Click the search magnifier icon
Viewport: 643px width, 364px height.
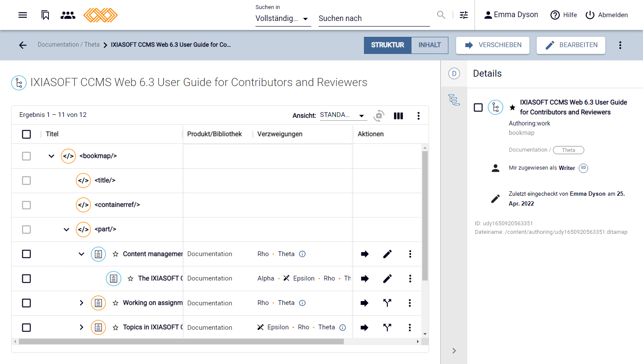441,15
